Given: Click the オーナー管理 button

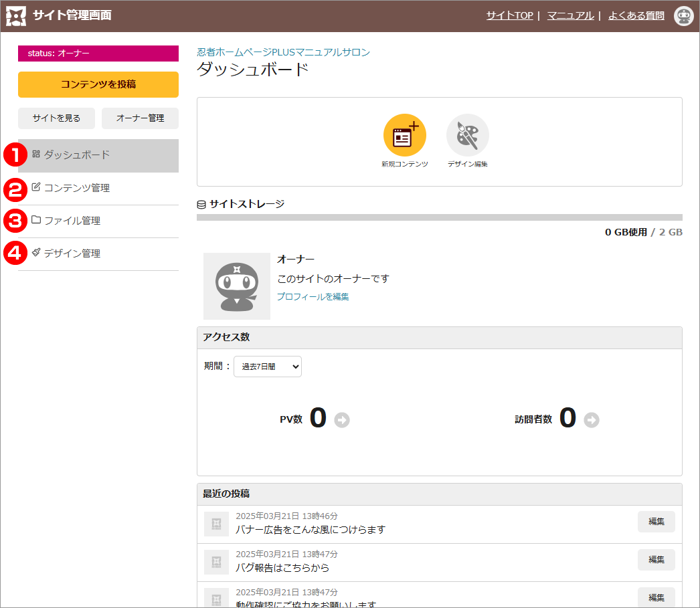Looking at the screenshot, I should (140, 118).
